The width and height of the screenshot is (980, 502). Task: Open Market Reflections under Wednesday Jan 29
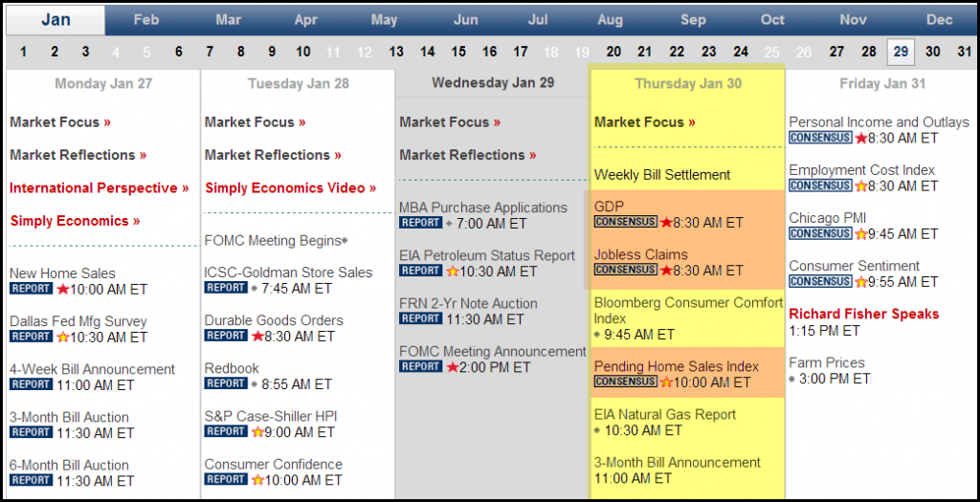468,155
